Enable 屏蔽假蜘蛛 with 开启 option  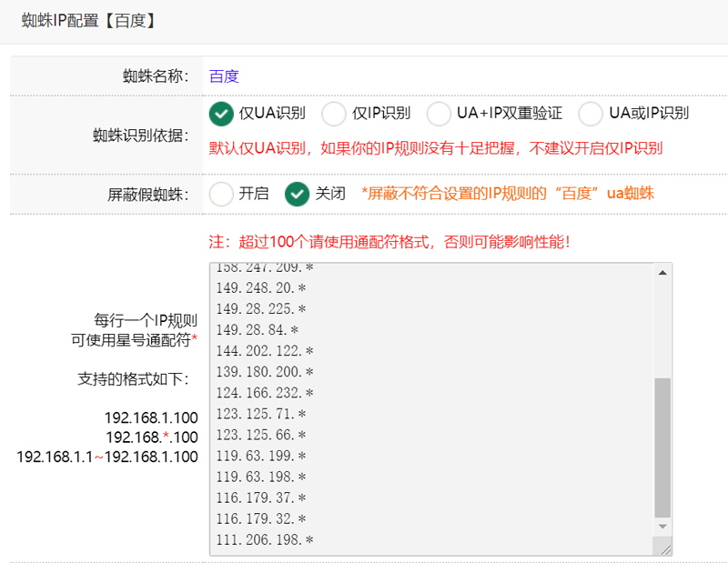pos(221,194)
